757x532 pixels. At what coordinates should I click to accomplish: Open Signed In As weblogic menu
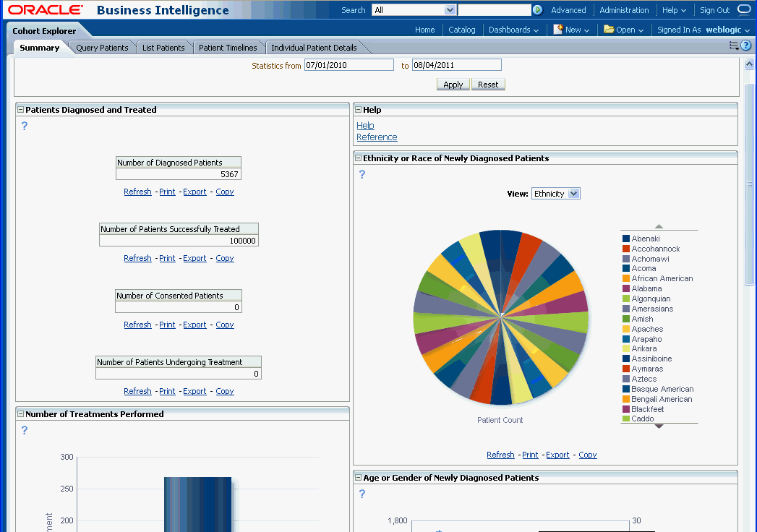click(703, 30)
